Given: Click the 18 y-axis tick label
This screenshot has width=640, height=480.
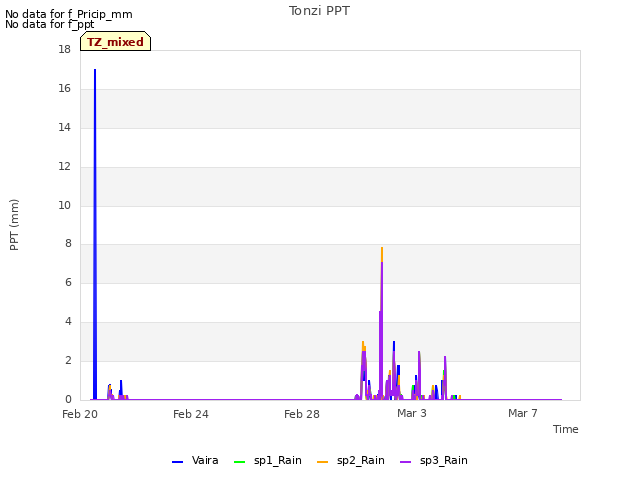Looking at the screenshot, I should [x=64, y=49].
